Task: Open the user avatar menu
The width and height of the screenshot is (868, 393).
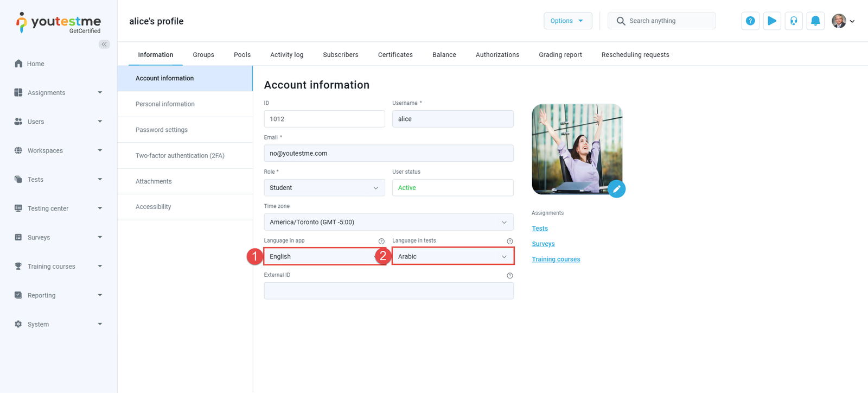Action: (x=843, y=21)
